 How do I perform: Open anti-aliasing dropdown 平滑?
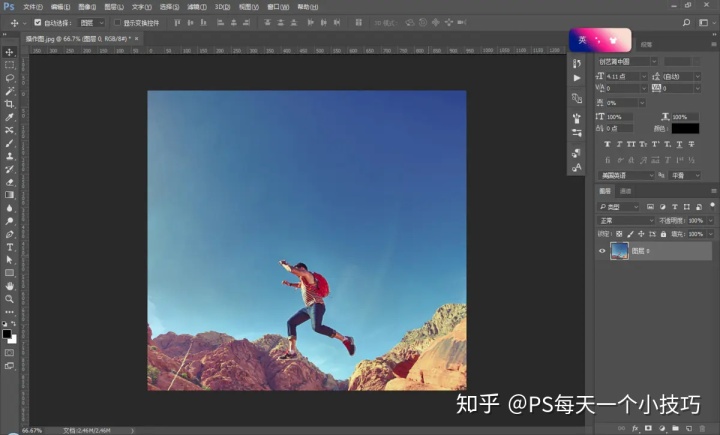coord(684,175)
